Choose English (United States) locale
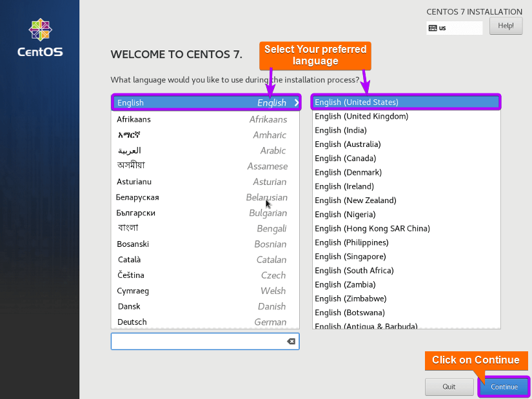The width and height of the screenshot is (532, 399). [406, 102]
